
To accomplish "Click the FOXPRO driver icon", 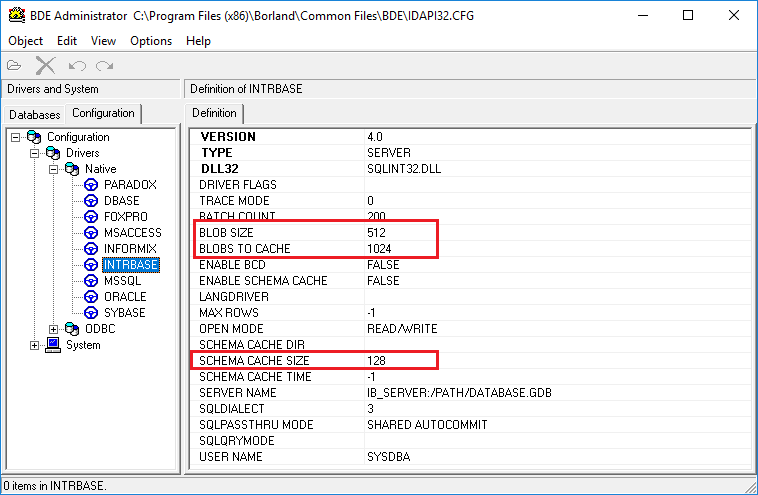I will 91,217.
